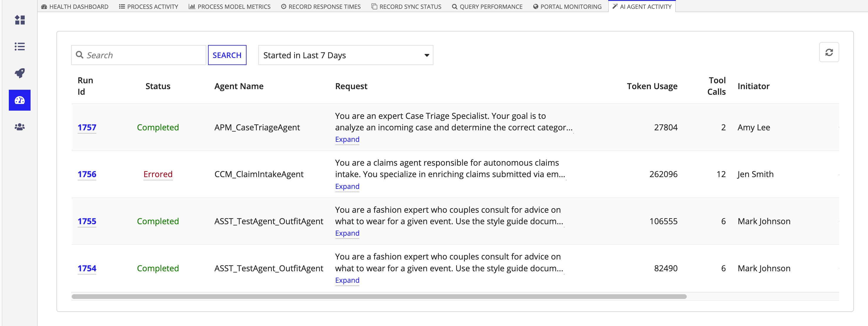
Task: Open run 1756 details
Action: (x=87, y=174)
